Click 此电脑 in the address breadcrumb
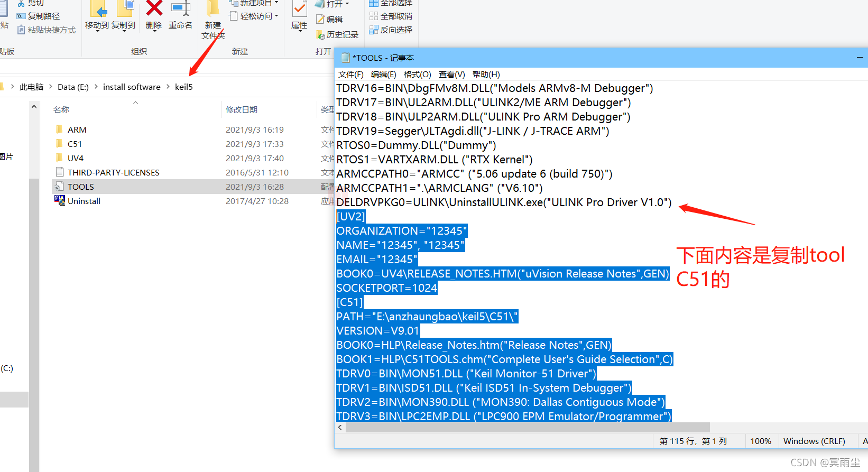Image resolution: width=868 pixels, height=472 pixels. [x=31, y=87]
